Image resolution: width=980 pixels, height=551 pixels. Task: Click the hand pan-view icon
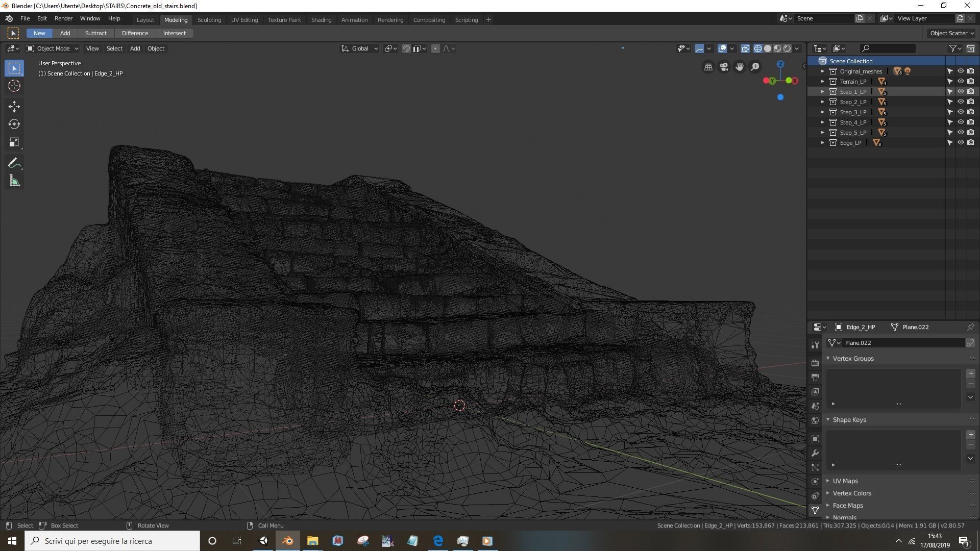(739, 67)
